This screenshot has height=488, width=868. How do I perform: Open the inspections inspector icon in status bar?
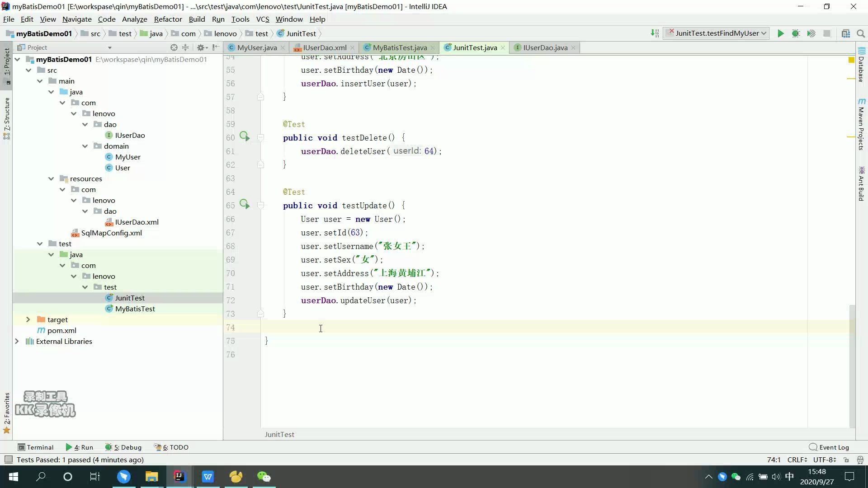860,460
